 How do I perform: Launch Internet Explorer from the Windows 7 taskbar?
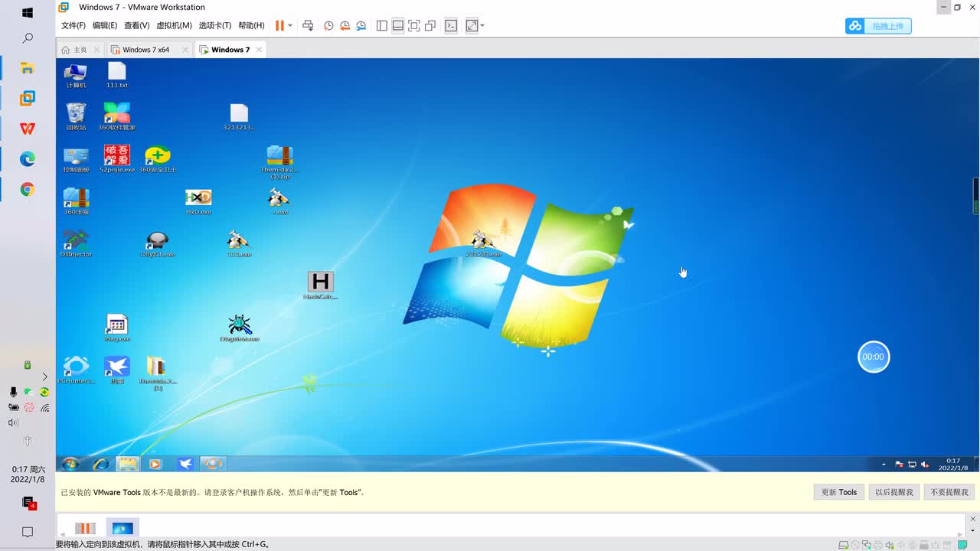[100, 464]
